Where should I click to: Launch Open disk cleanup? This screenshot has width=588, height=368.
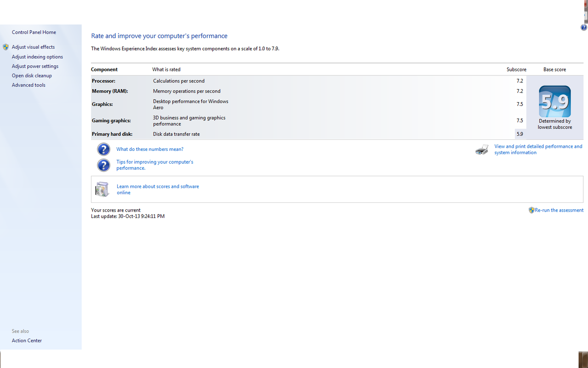click(x=32, y=75)
